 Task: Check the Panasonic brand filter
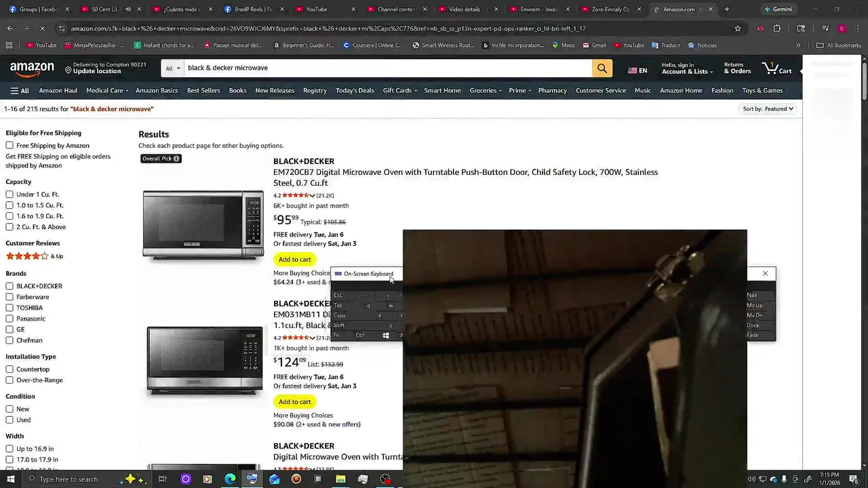pos(9,319)
